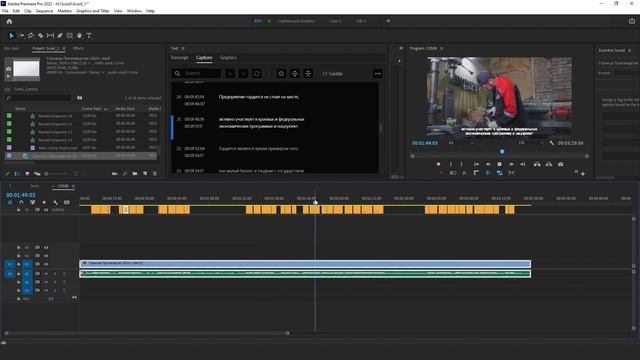Open C0048 timeline panel menu
Screen dimensions: 640x360
coord(73,186)
